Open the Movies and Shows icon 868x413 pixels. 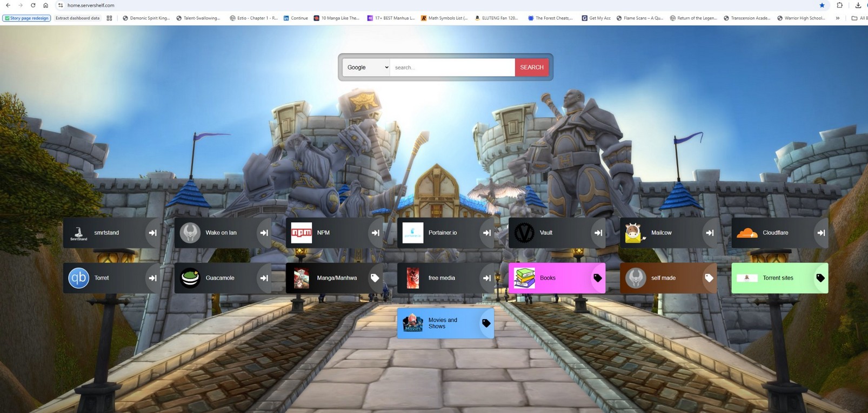413,323
